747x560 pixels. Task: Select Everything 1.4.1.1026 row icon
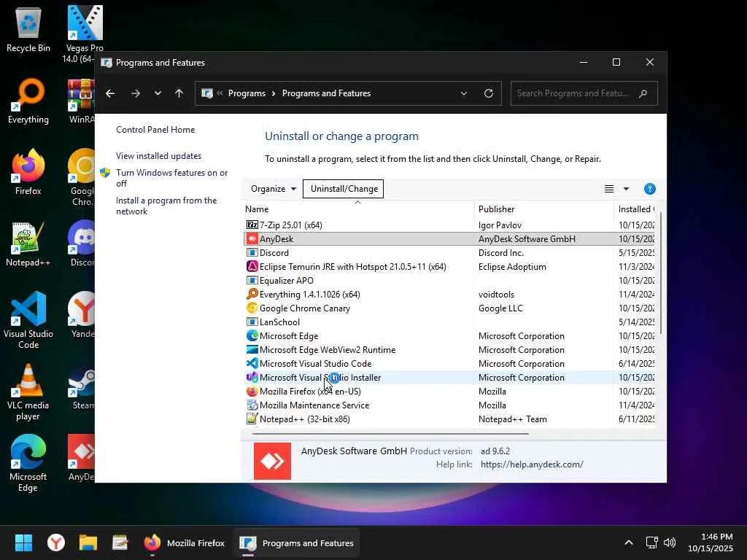click(252, 294)
